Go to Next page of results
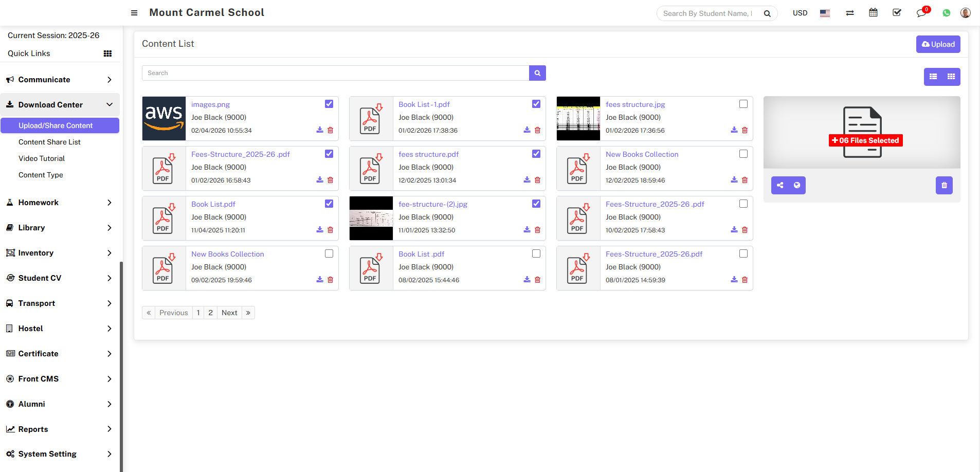The image size is (980, 472). coord(229,313)
